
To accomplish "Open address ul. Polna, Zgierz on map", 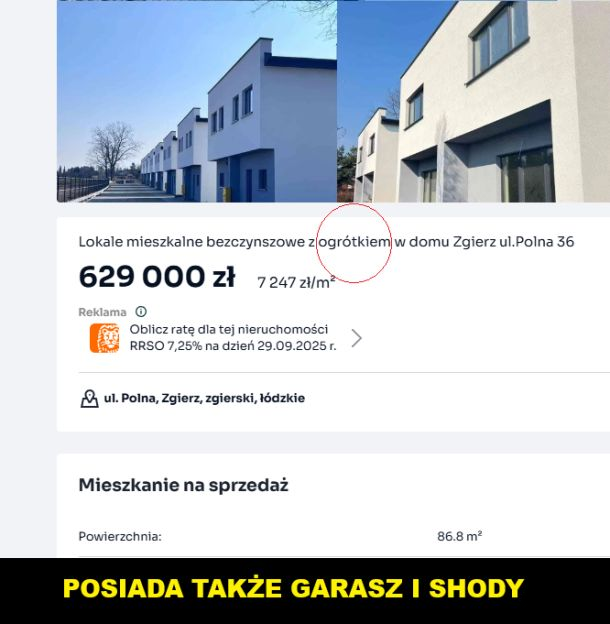I will pyautogui.click(x=204, y=398).
